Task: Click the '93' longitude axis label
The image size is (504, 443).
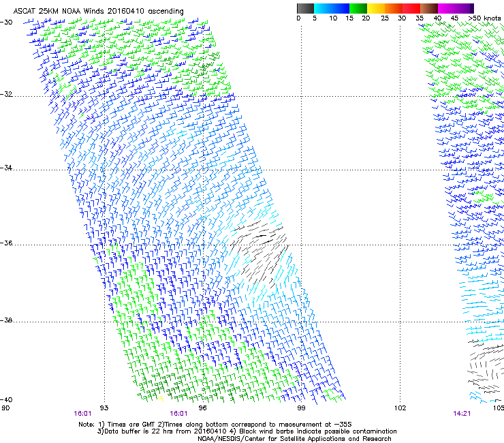Action: (104, 408)
